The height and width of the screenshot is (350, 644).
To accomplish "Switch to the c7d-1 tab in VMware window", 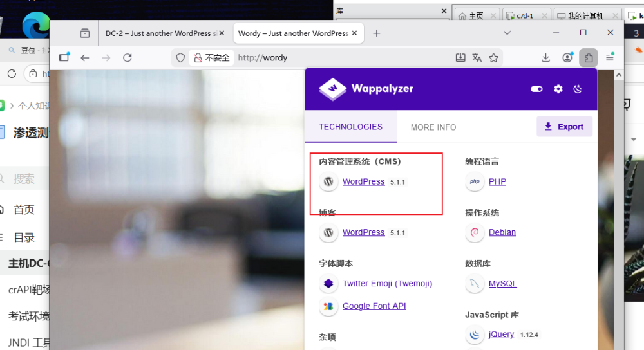I will click(524, 15).
